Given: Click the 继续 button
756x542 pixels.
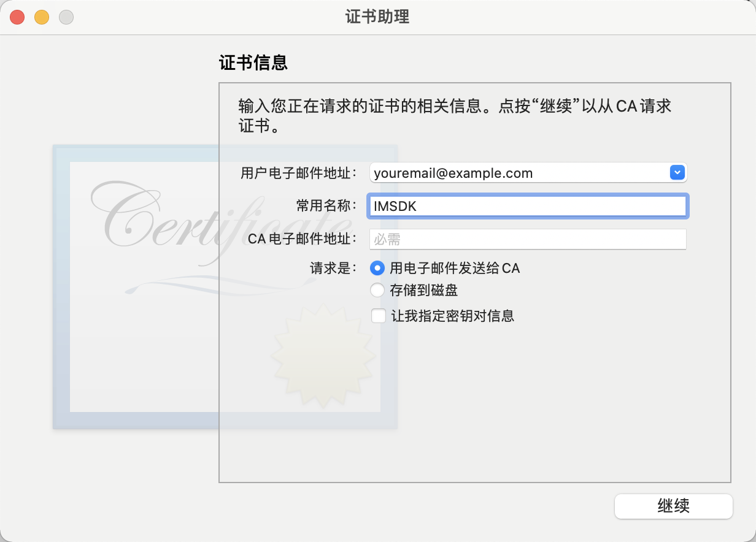Looking at the screenshot, I should tap(674, 506).
